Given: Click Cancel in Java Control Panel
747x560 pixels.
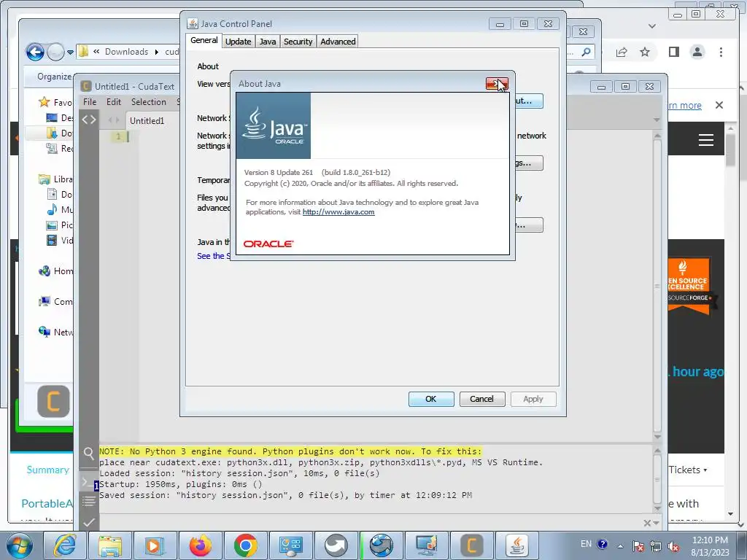Looking at the screenshot, I should (x=481, y=399).
